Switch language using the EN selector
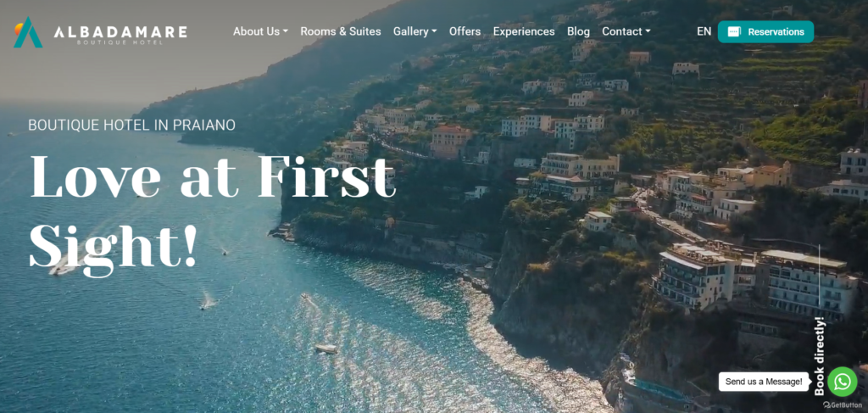 click(704, 31)
